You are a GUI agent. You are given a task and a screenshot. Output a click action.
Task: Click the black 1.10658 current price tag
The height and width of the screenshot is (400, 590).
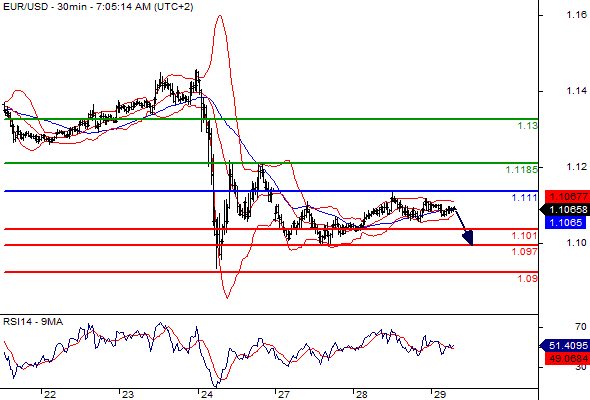pos(564,210)
